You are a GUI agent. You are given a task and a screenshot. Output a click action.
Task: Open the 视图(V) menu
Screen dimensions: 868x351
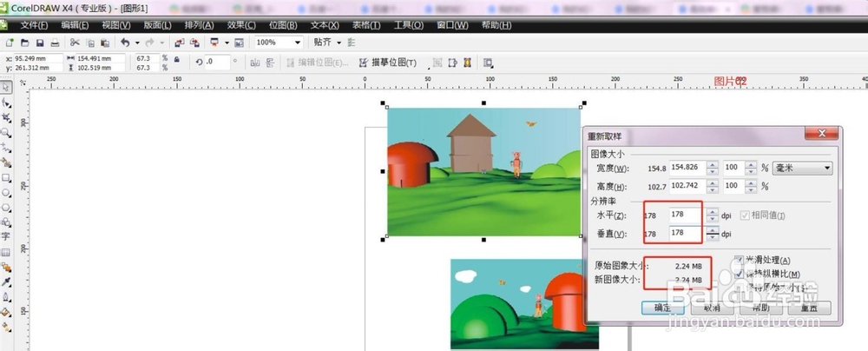coord(116,25)
